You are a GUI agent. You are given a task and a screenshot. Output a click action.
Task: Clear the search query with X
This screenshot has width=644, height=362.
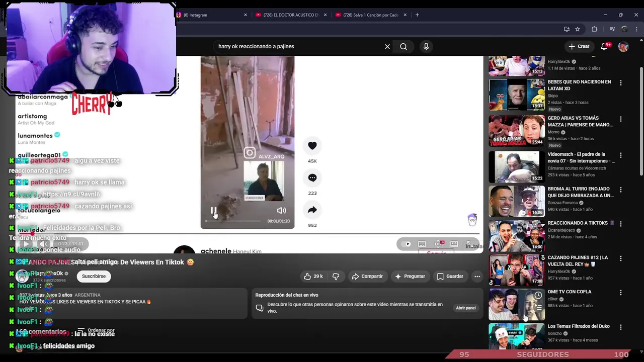[387, 46]
